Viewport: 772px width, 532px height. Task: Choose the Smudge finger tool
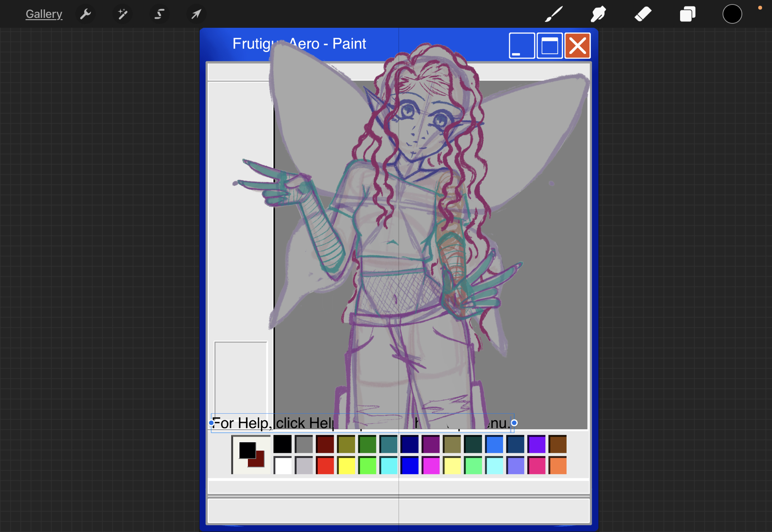point(598,14)
